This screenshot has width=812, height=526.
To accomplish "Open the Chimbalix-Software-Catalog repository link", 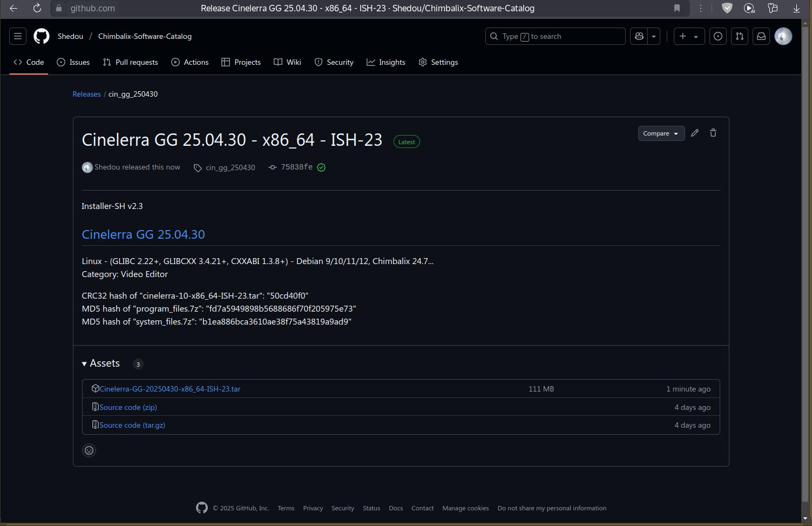I will 145,36.
